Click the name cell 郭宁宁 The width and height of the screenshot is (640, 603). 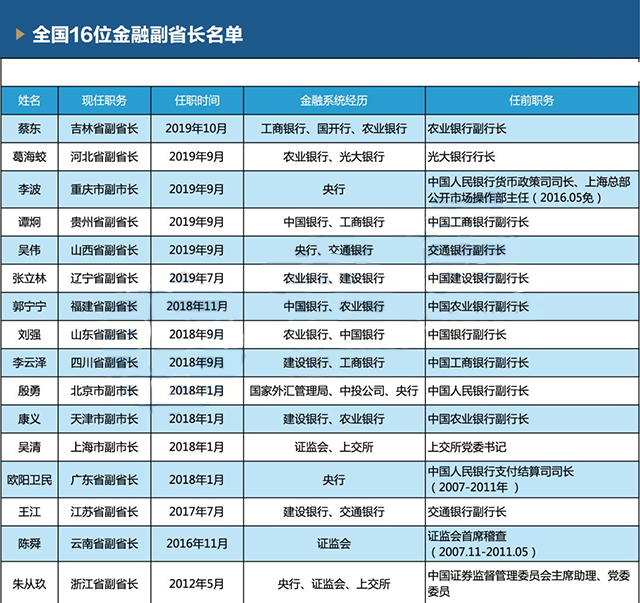[x=29, y=307]
